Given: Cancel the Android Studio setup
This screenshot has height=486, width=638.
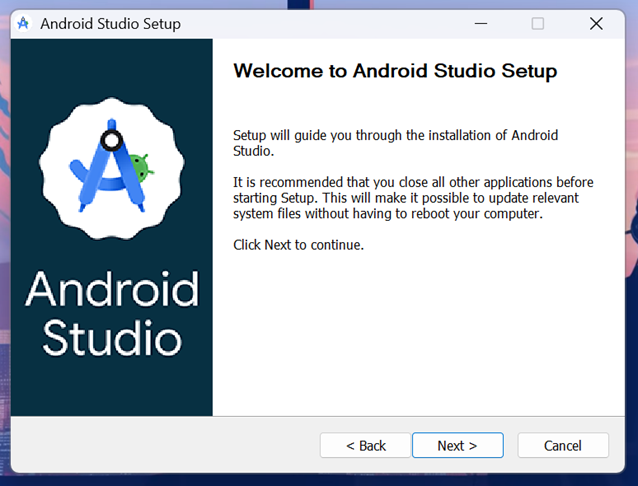Looking at the screenshot, I should [563, 445].
